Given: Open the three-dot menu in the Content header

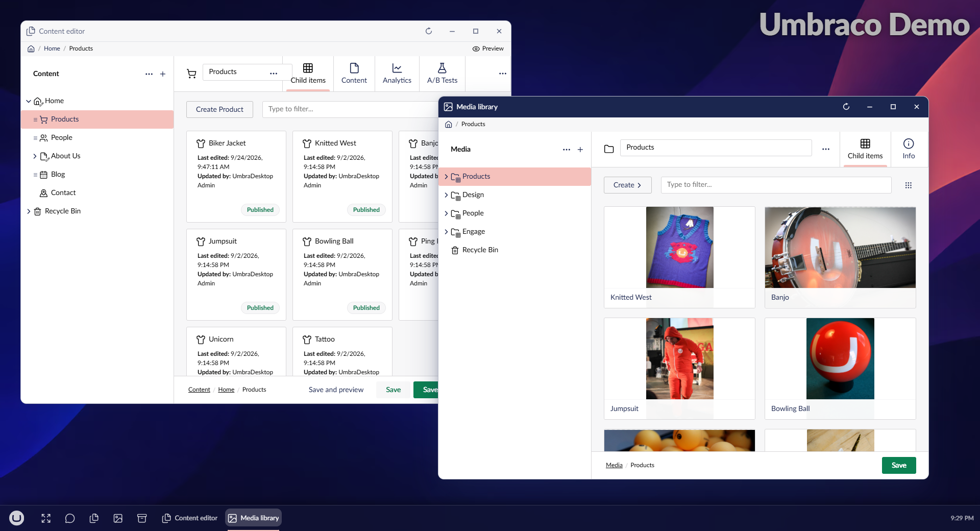Looking at the screenshot, I should [149, 74].
